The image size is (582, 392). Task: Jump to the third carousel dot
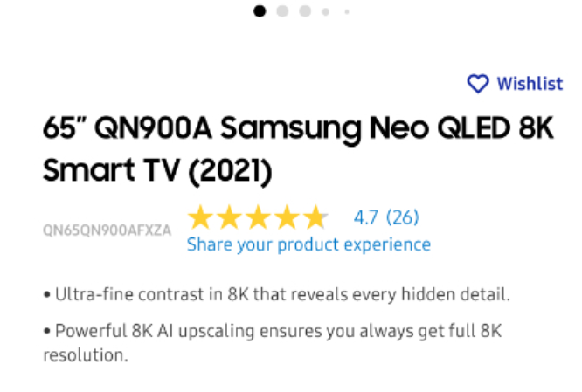coord(305,11)
